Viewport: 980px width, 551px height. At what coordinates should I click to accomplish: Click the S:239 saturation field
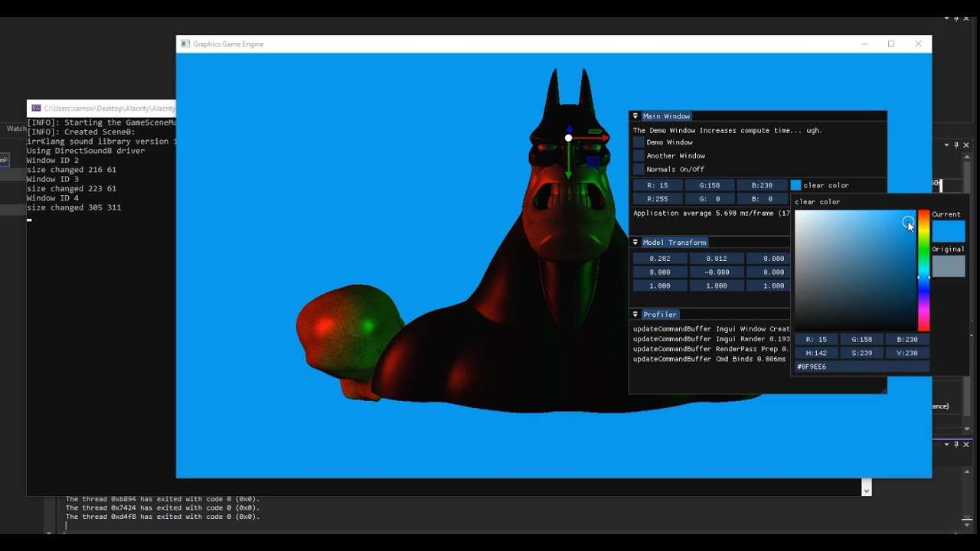[861, 353]
